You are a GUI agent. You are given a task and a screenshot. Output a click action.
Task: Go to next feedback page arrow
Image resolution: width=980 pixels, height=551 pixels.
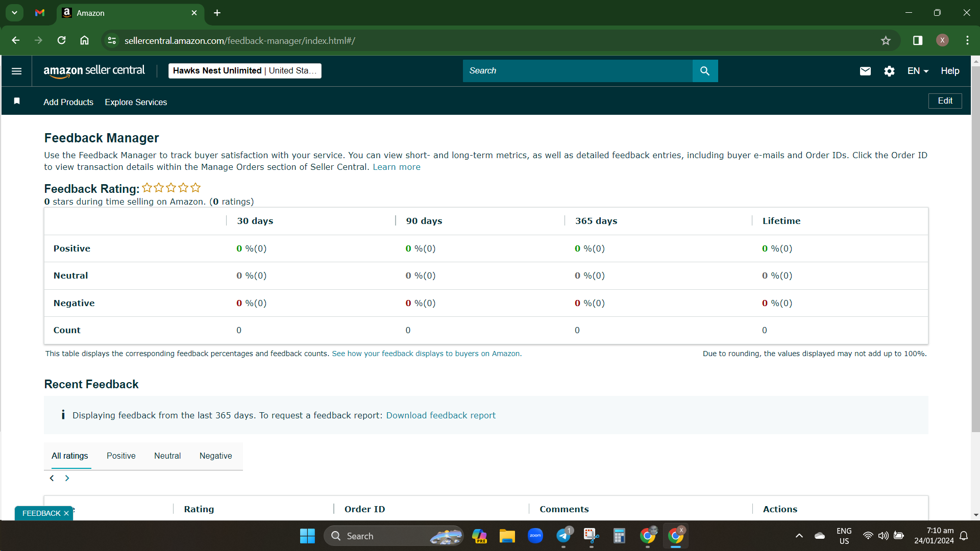click(x=67, y=478)
